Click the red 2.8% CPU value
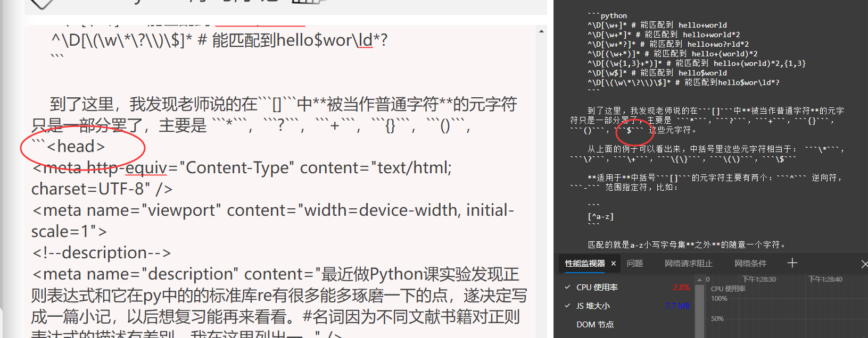Image resolution: width=868 pixels, height=338 pixels. point(681,287)
